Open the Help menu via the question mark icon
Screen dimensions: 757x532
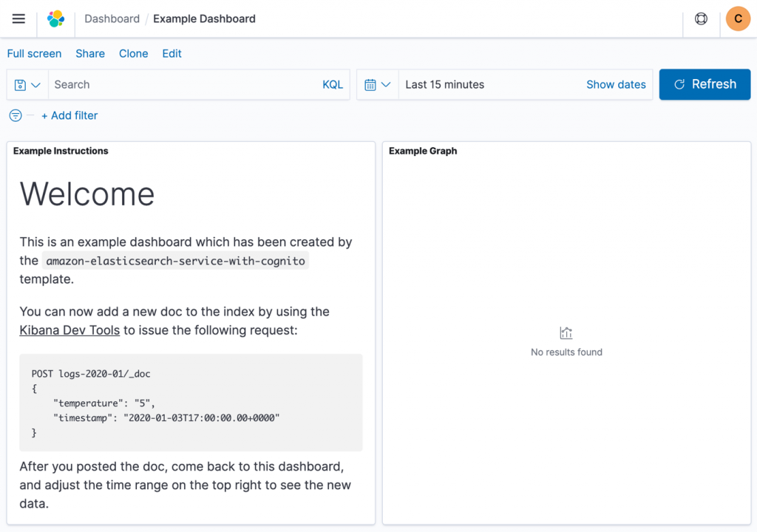[x=700, y=18]
